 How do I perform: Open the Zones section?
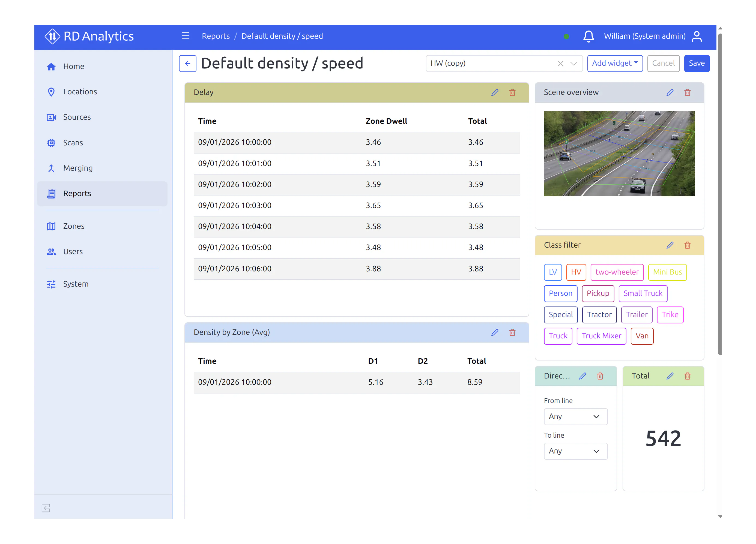tap(102, 226)
